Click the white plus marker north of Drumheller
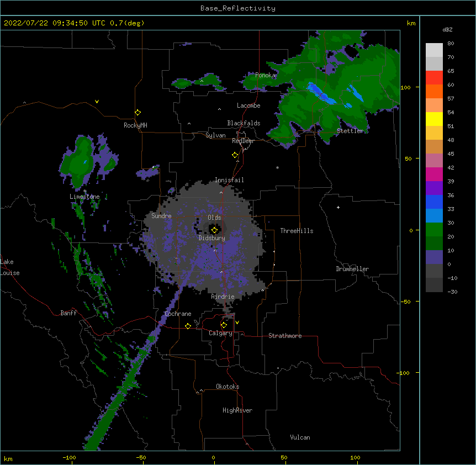476x465 pixels. click(338, 207)
